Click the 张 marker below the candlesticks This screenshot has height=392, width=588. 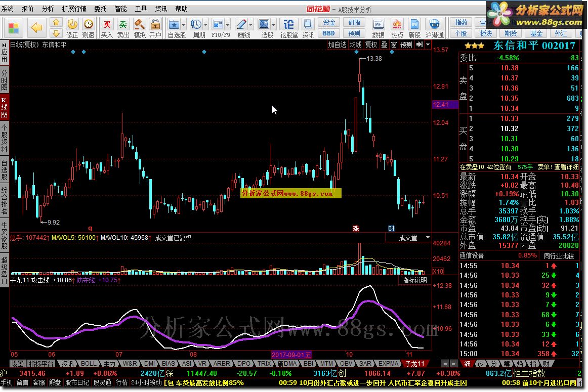[x=356, y=228]
